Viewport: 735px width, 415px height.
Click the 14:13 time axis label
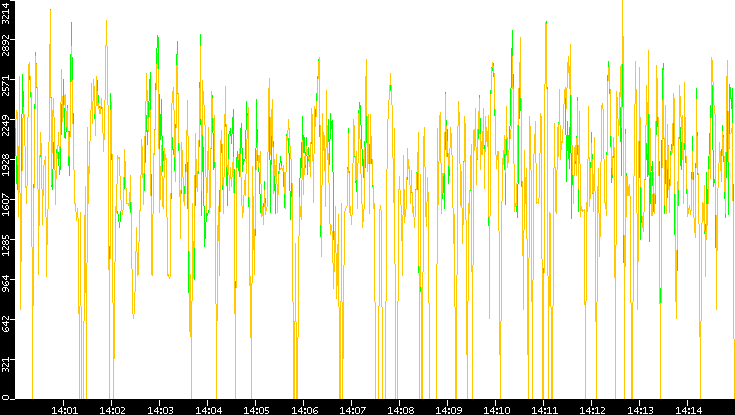click(640, 410)
